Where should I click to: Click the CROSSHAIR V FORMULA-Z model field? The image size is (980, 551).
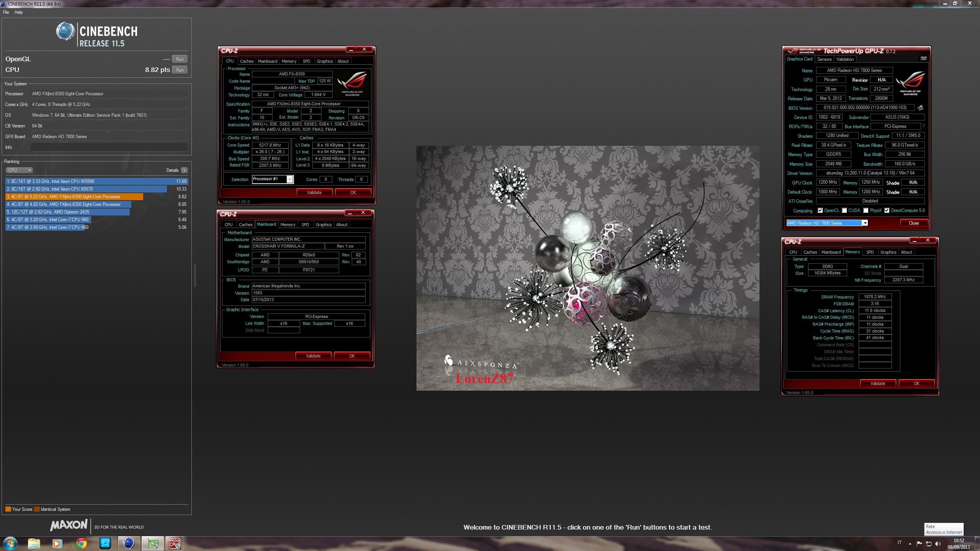(x=288, y=246)
